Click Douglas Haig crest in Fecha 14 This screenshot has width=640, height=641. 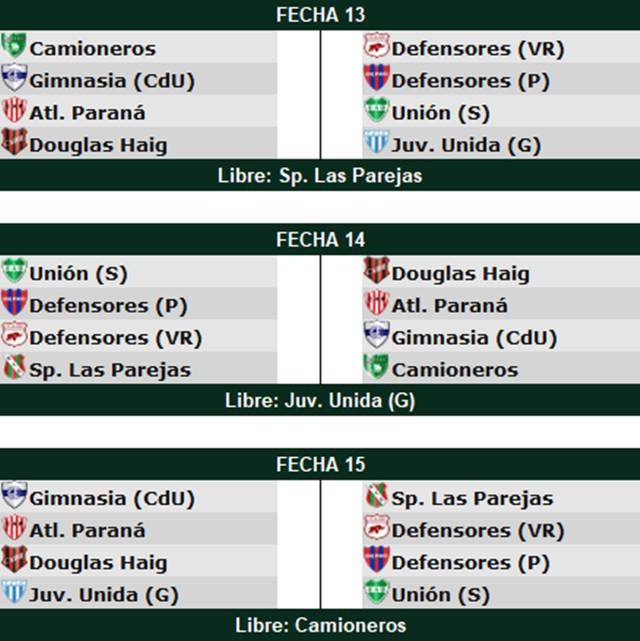(x=376, y=272)
